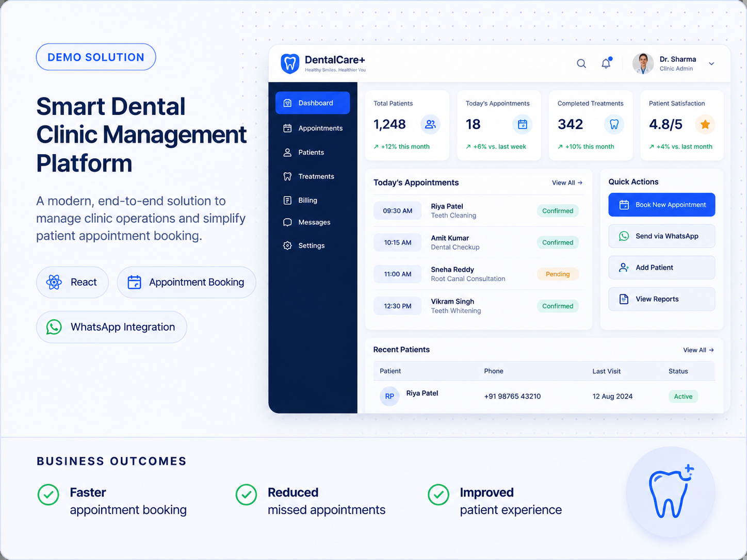This screenshot has height=560, width=747.
Task: Click the +12% this month trend
Action: click(401, 147)
